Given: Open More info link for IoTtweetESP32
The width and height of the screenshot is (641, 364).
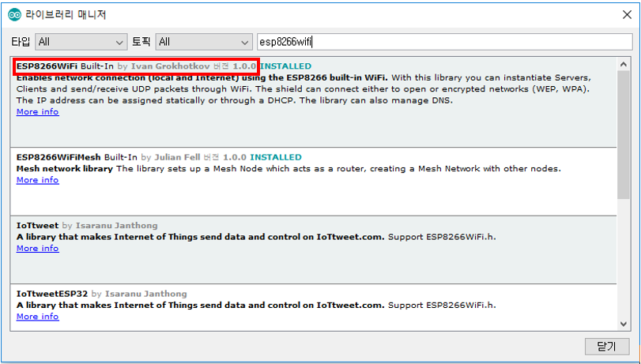Looking at the screenshot, I should (x=38, y=317).
